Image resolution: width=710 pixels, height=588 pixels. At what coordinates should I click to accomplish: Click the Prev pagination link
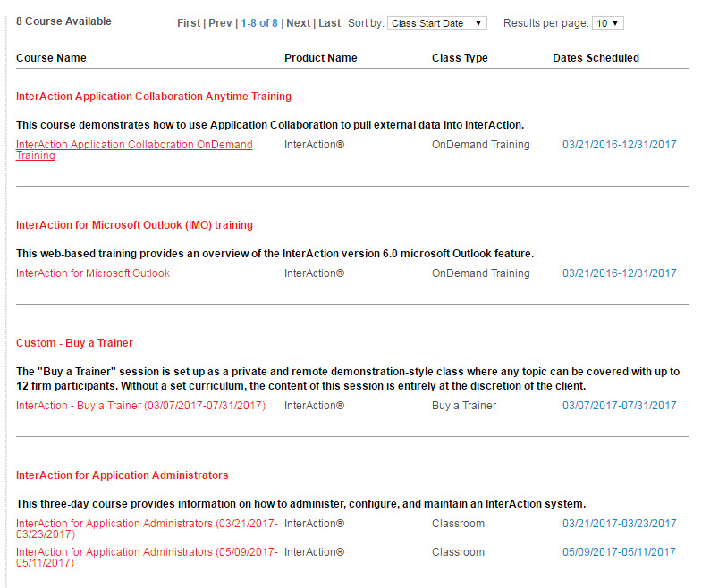(220, 23)
